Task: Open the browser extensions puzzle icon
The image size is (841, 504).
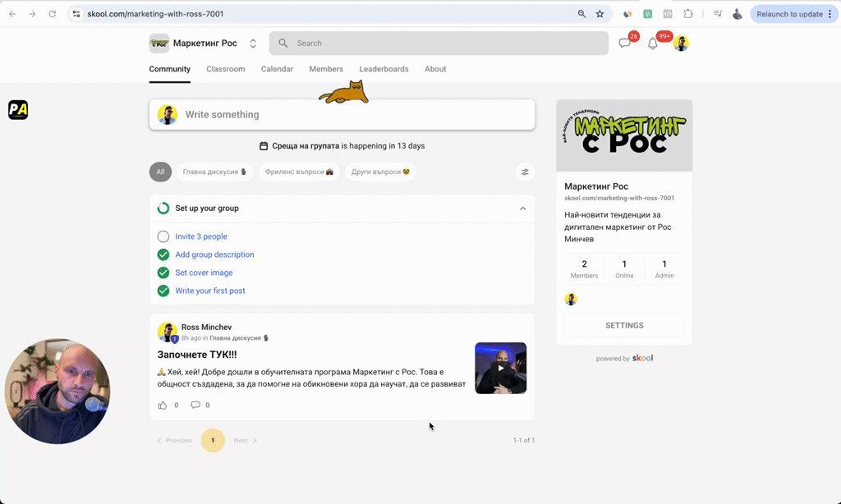Action: click(x=688, y=14)
